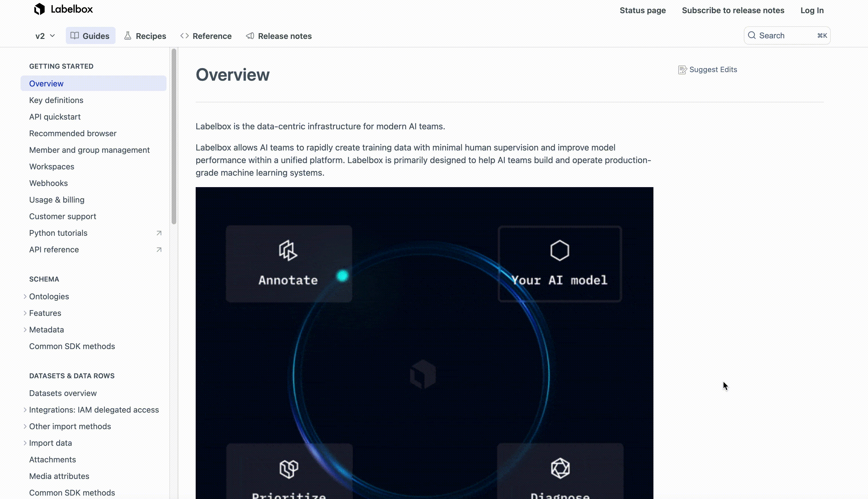Click the Suggest Edits pencil icon
This screenshot has height=499, width=868.
[x=683, y=70]
